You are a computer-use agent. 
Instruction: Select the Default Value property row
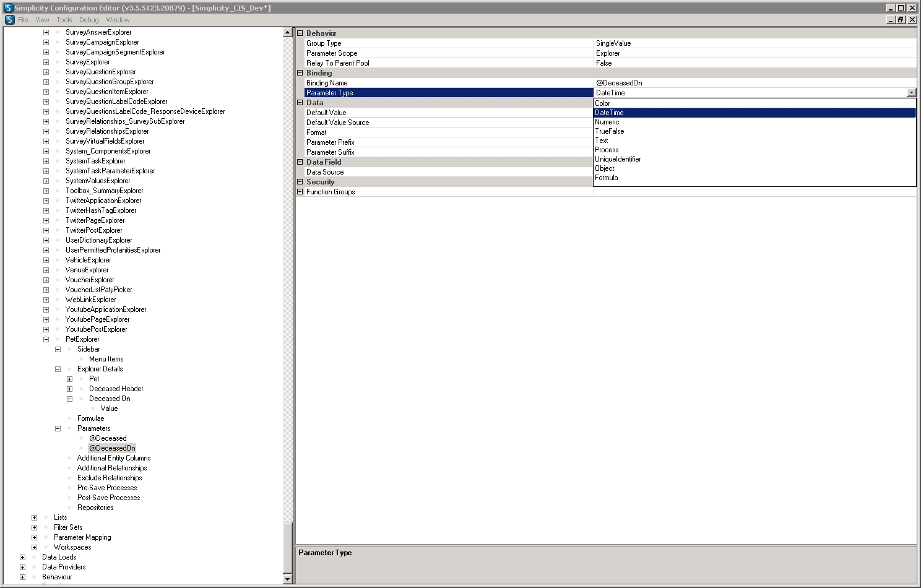(449, 113)
